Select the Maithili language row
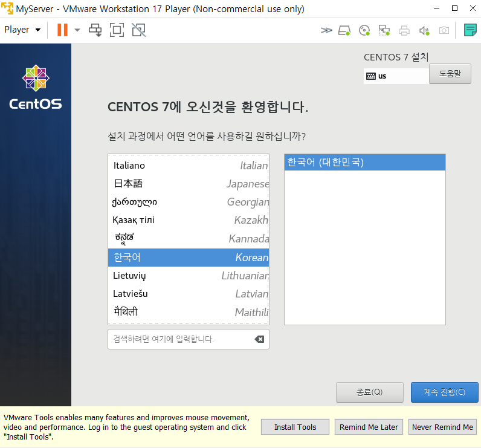Viewport: 481px width, 448px height. [x=189, y=312]
